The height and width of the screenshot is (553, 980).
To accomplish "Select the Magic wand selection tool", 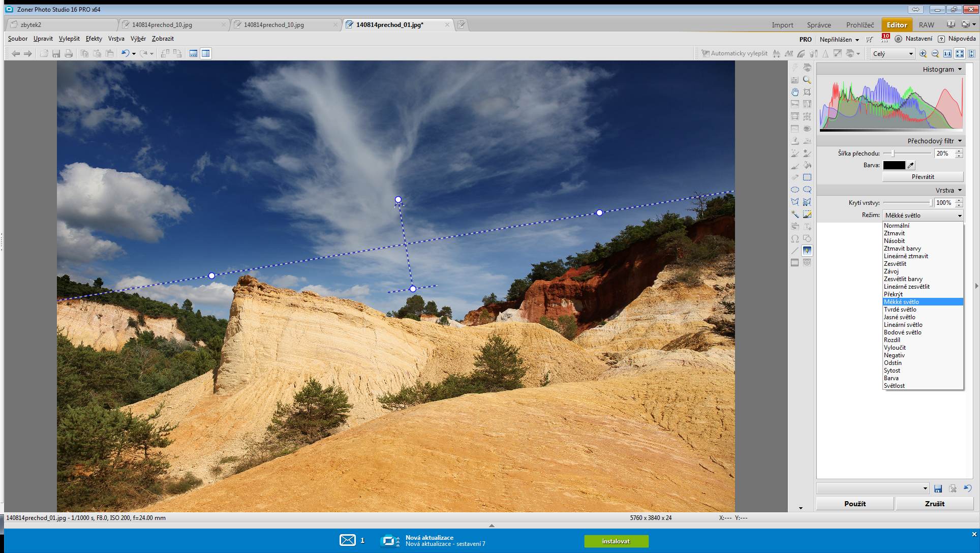I will coord(794,214).
